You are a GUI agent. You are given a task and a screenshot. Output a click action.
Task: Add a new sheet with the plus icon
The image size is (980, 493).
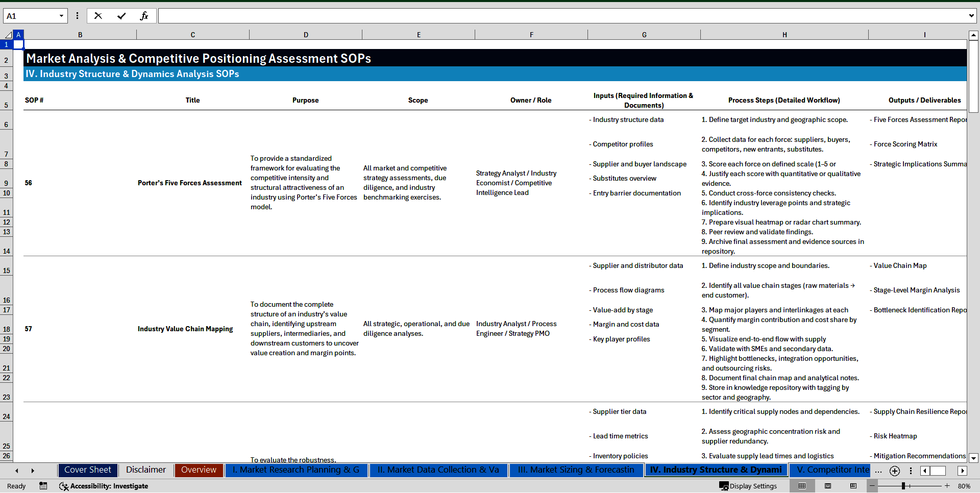(x=894, y=471)
